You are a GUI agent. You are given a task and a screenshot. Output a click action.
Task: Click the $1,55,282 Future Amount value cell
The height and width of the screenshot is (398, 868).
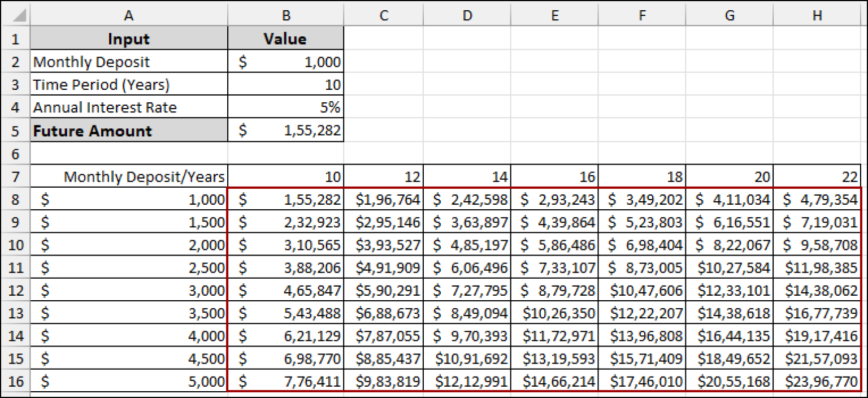pos(285,131)
